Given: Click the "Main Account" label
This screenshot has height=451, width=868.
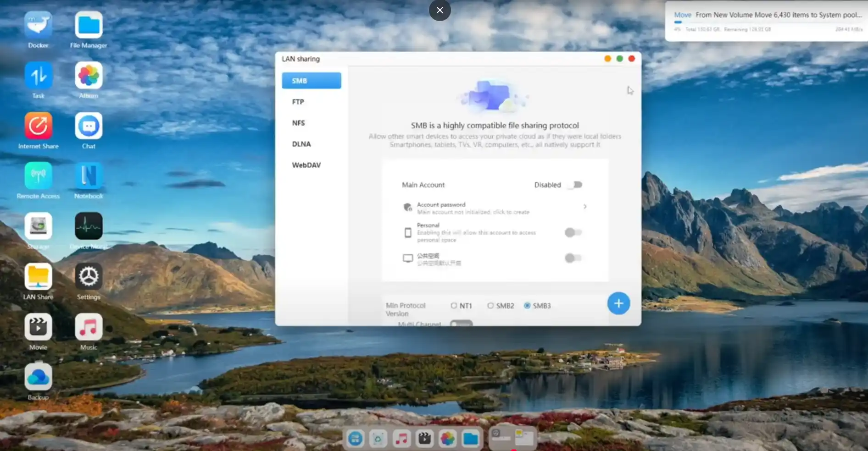Looking at the screenshot, I should (423, 185).
